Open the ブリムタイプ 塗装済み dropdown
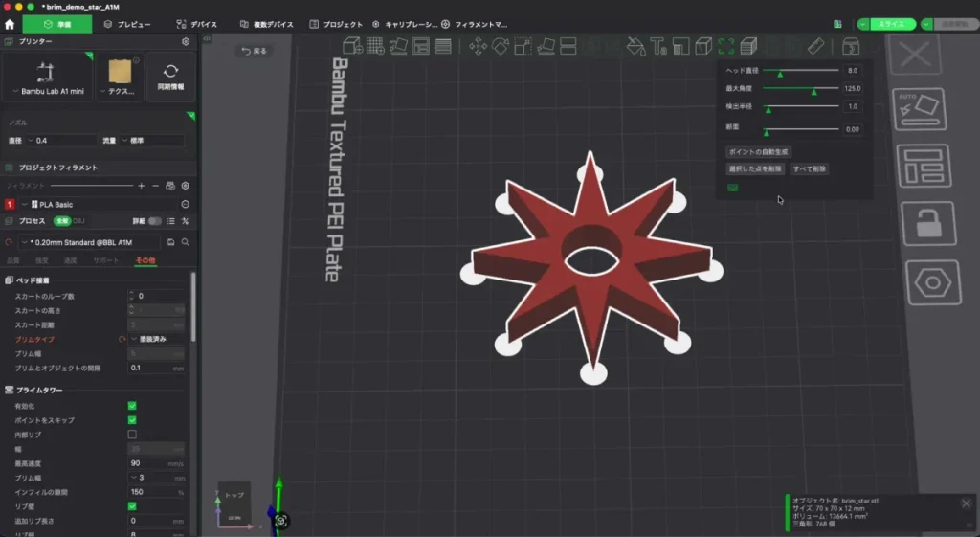 156,339
